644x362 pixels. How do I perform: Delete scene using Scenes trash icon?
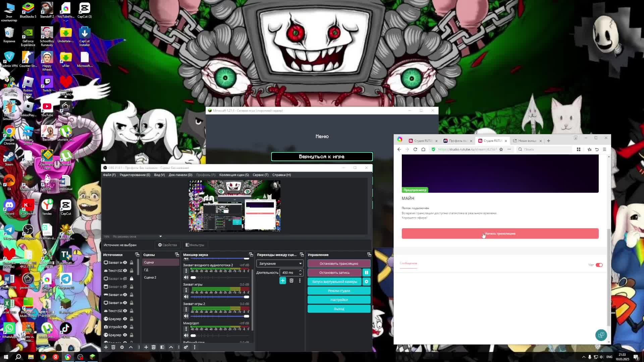(154, 347)
